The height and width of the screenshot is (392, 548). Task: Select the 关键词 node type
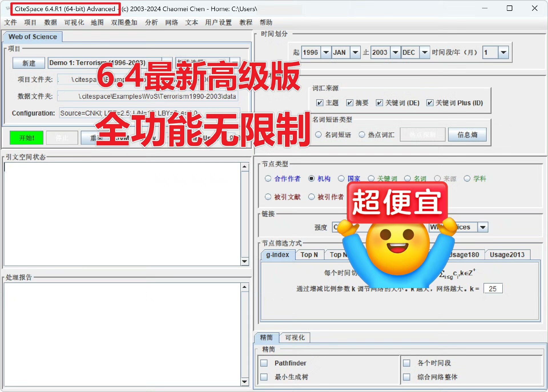point(371,179)
